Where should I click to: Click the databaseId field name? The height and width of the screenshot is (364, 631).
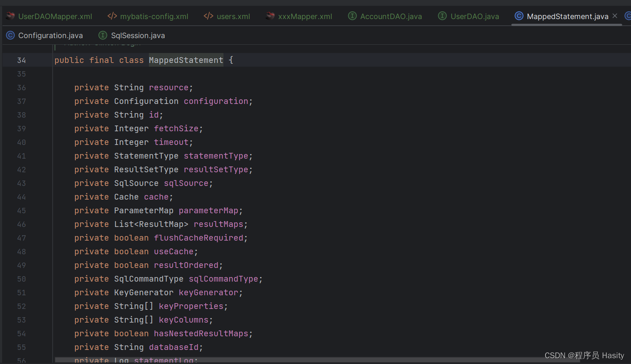(x=174, y=347)
